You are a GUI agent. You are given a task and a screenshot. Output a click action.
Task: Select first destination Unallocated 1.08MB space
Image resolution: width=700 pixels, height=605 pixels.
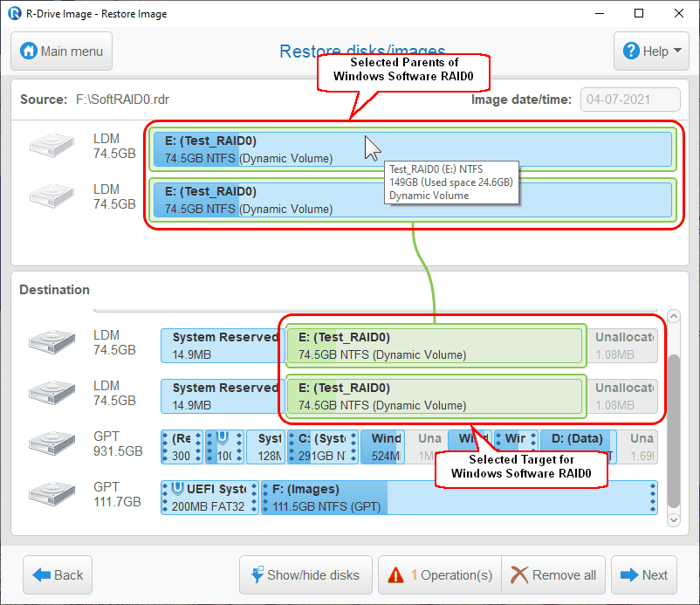pos(622,346)
